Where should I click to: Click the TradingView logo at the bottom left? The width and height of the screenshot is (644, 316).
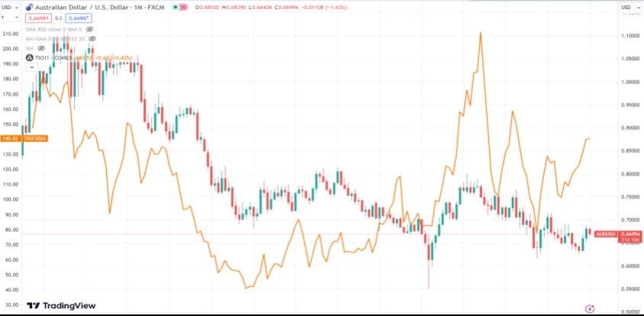point(62,305)
